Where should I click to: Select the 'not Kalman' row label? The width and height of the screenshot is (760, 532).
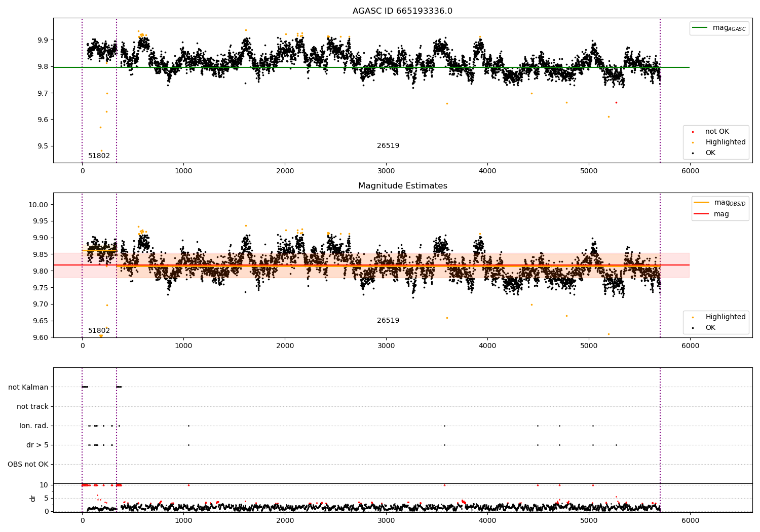click(x=28, y=387)
